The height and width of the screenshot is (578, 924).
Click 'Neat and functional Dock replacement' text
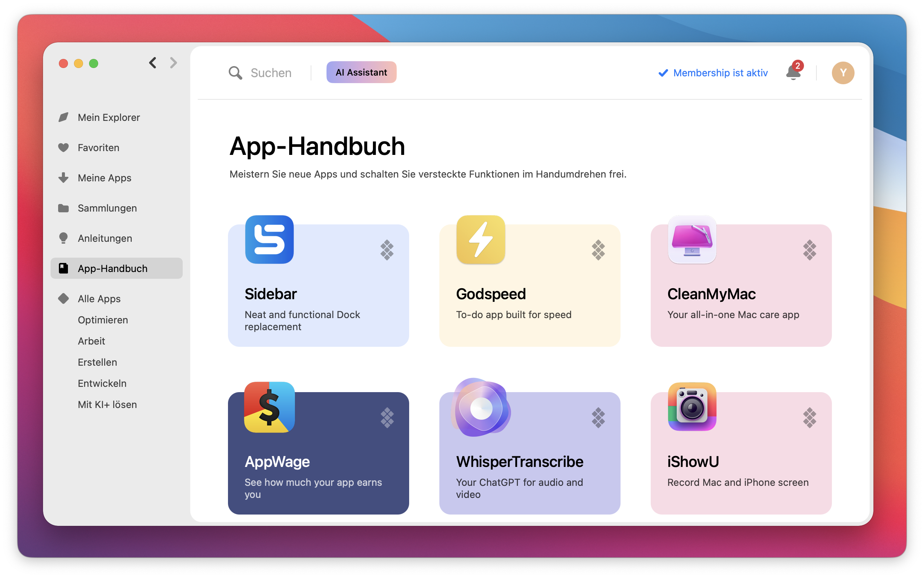click(302, 321)
